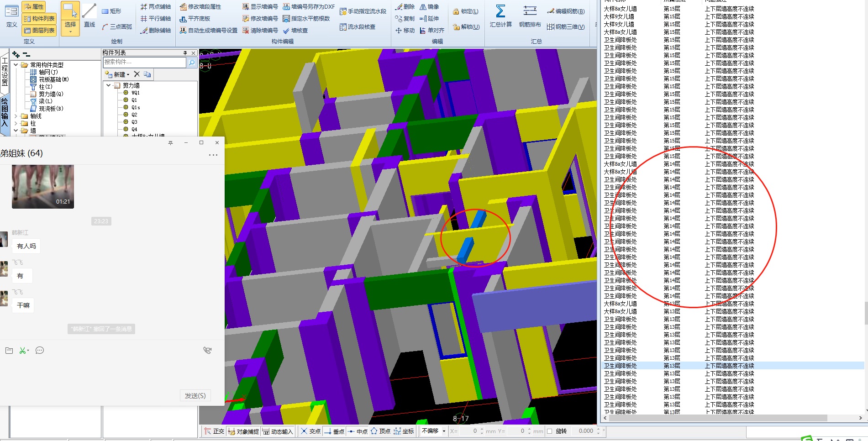Click the 删除辅轴 delete auxiliary axis tool
This screenshot has width=868, height=441.
(156, 30)
